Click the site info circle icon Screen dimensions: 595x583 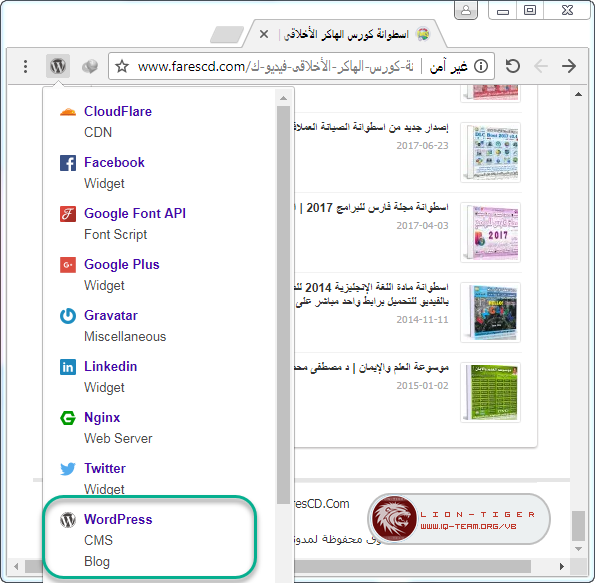pyautogui.click(x=481, y=66)
